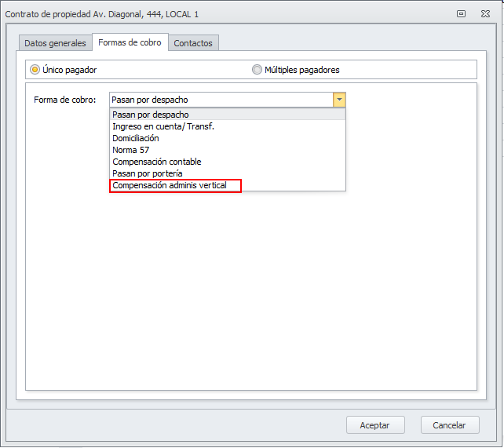The height and width of the screenshot is (448, 504).
Task: Select Norma 57 in the list
Action: tap(131, 150)
